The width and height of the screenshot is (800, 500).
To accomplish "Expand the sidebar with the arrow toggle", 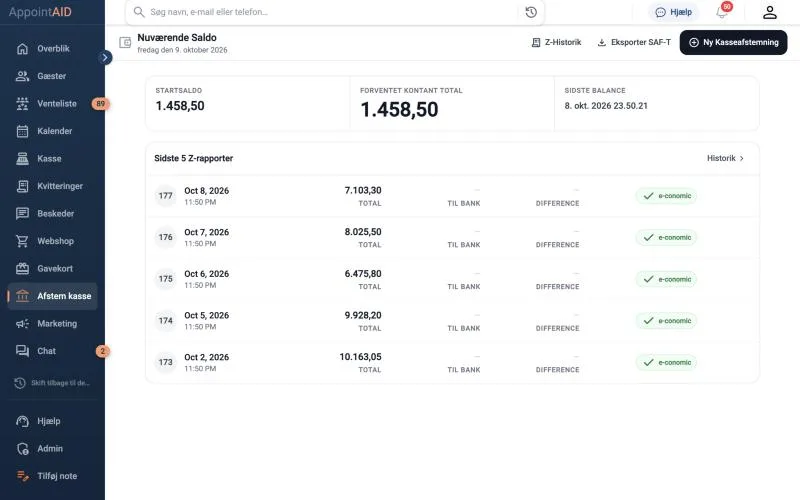I will 105,57.
